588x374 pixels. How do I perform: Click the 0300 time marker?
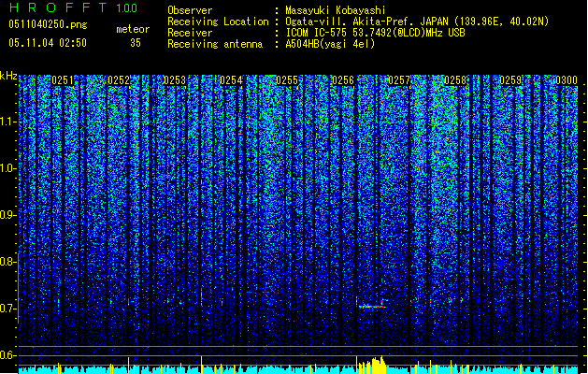coord(566,80)
